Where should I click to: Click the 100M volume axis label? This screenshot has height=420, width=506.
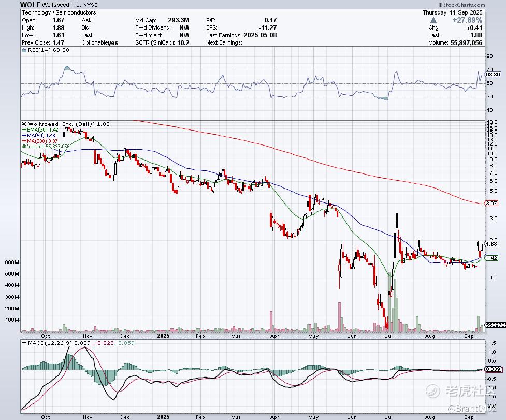click(x=12, y=320)
